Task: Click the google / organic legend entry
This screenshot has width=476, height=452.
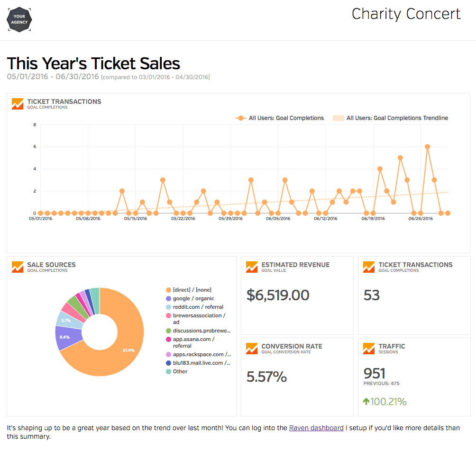Action: pyautogui.click(x=193, y=298)
